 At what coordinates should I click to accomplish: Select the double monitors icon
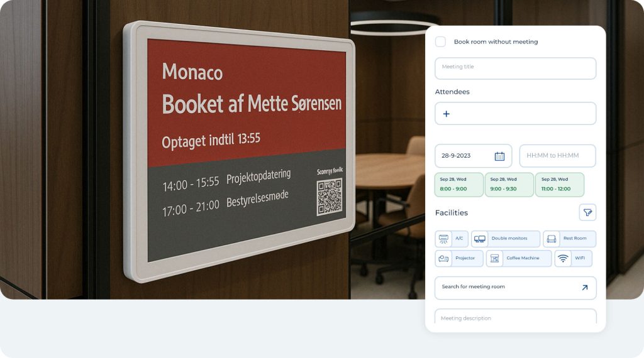click(x=480, y=239)
